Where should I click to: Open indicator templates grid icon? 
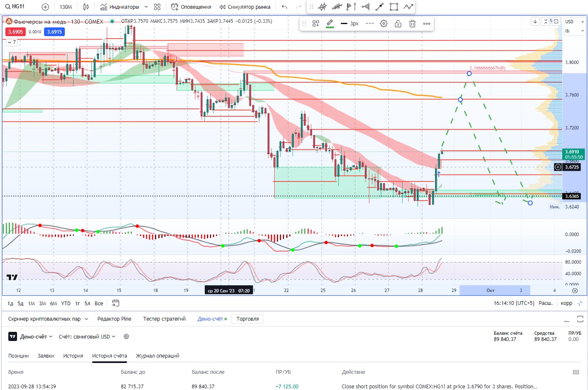(x=157, y=7)
